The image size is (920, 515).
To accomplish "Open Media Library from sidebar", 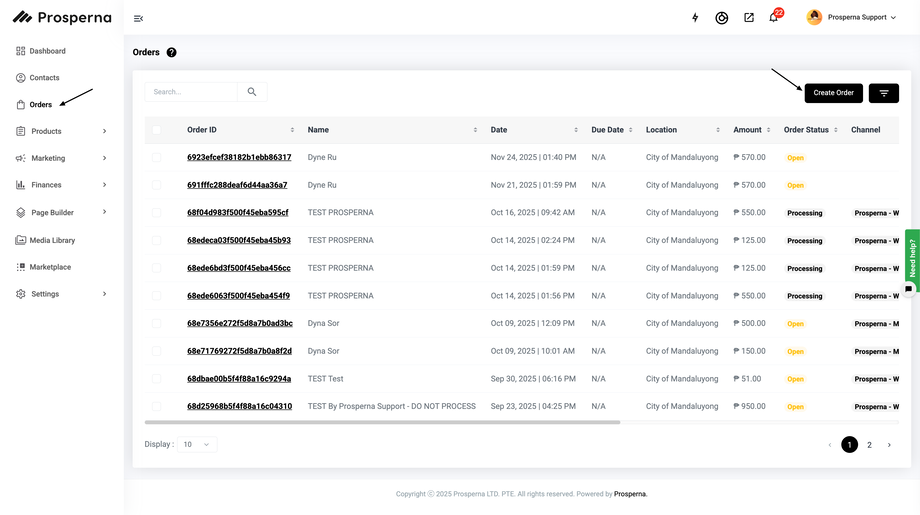I will pos(52,240).
